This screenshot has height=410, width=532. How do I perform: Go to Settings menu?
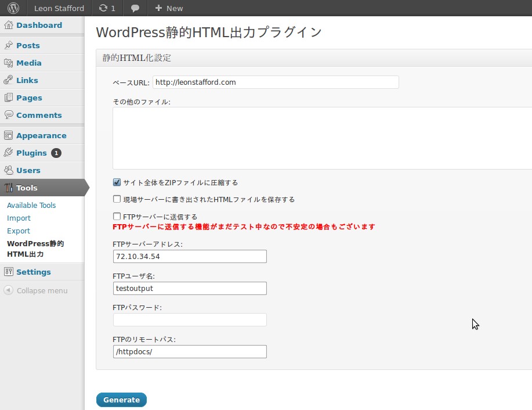(x=34, y=272)
